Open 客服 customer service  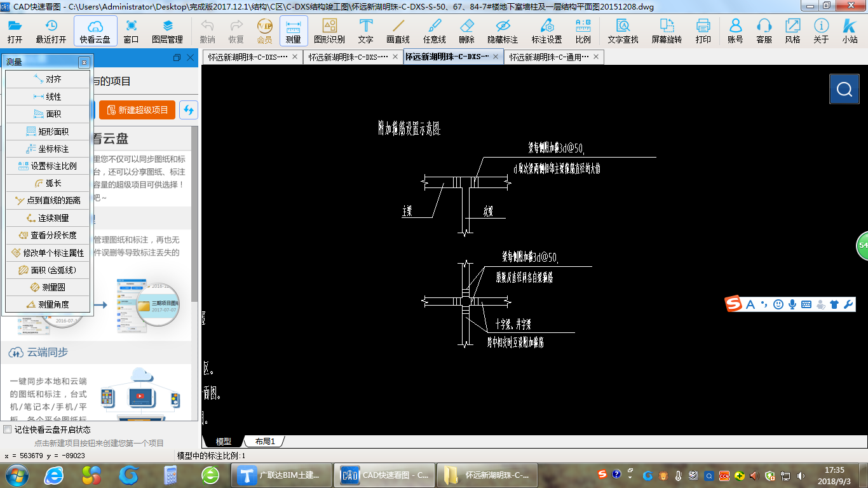point(764,31)
